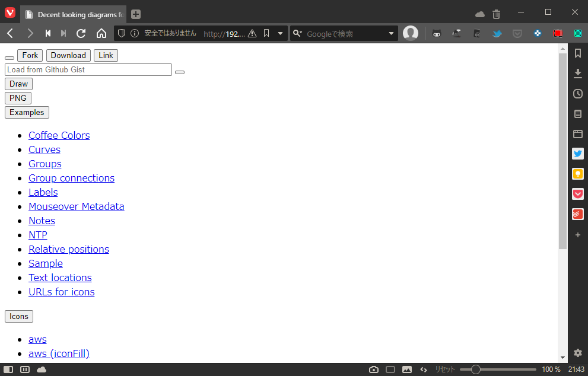Toggle tab tiling in the status bar
Image resolution: width=588 pixels, height=376 pixels.
point(25,369)
